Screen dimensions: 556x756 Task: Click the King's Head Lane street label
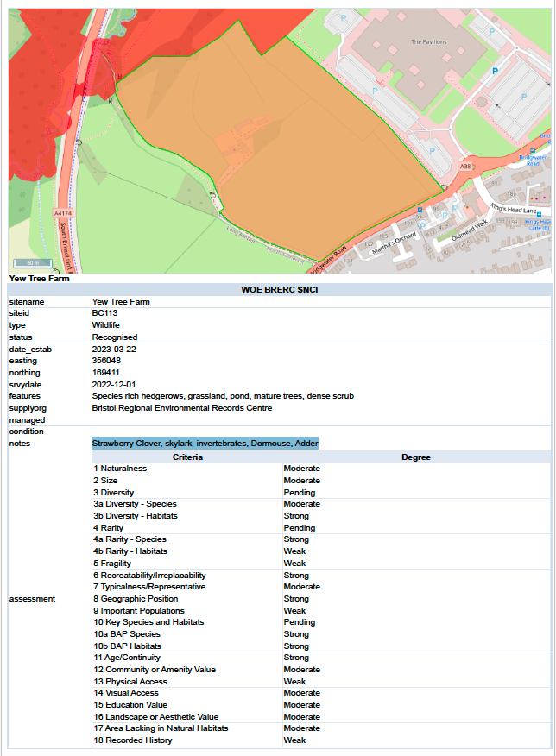point(514,209)
